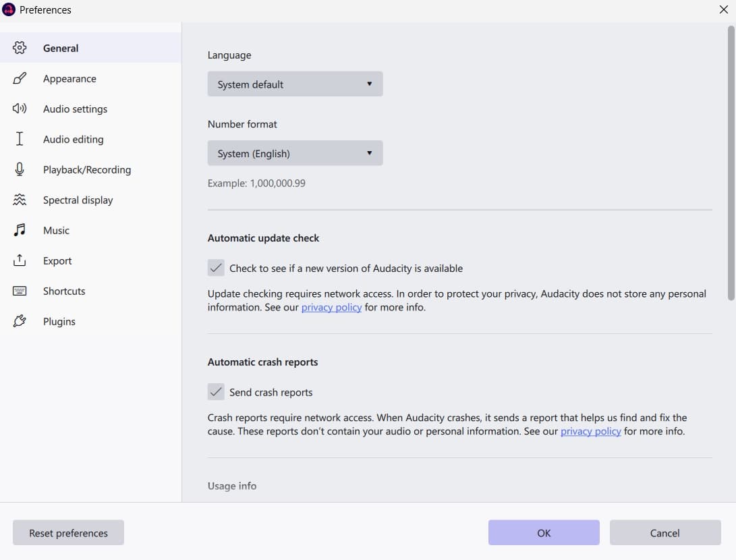This screenshot has height=560, width=736.
Task: Navigate to the Plugins page
Action: tap(90, 322)
